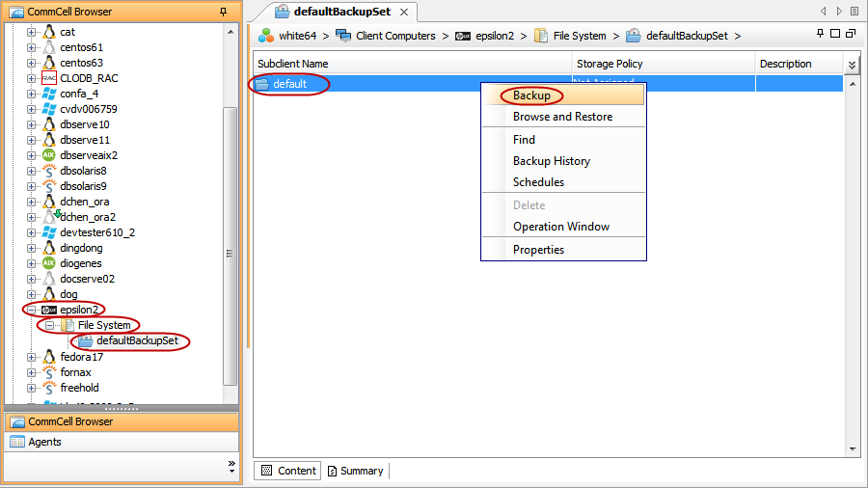Open the Agents panel button

point(45,442)
